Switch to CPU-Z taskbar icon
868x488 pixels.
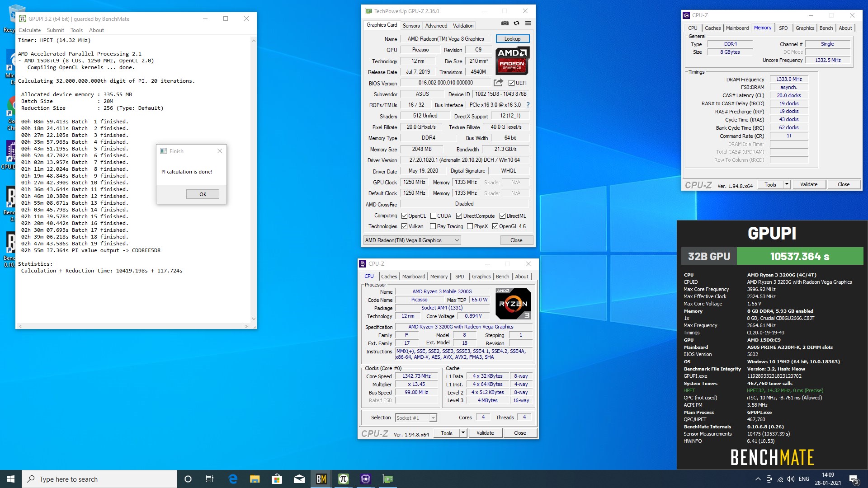(365, 479)
